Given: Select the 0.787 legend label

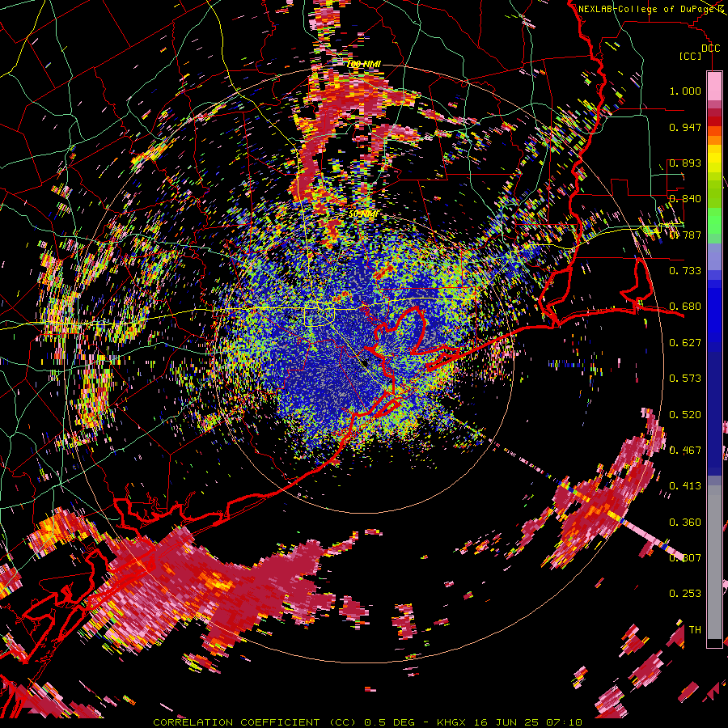Looking at the screenshot, I should [685, 235].
